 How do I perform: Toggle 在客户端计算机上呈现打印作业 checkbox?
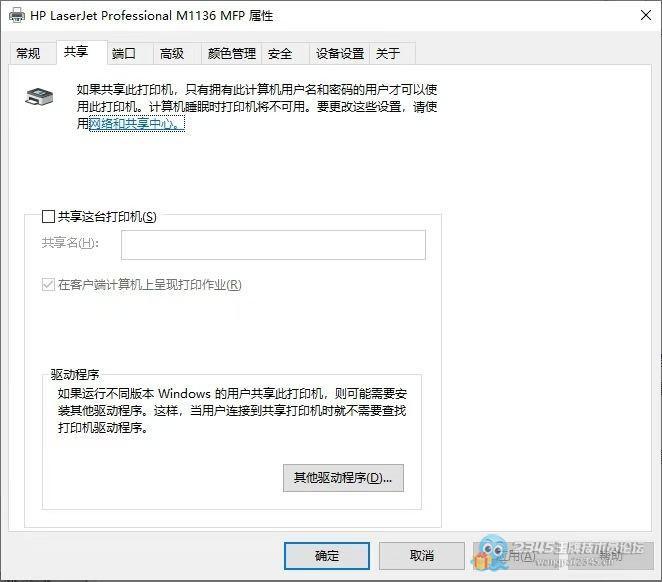tap(48, 284)
